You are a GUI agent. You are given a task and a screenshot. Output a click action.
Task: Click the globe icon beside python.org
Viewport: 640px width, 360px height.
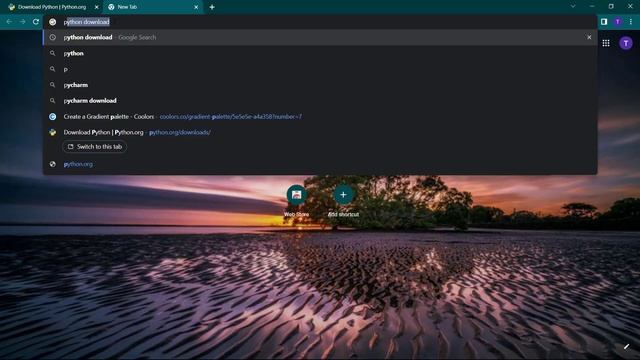tap(53, 164)
